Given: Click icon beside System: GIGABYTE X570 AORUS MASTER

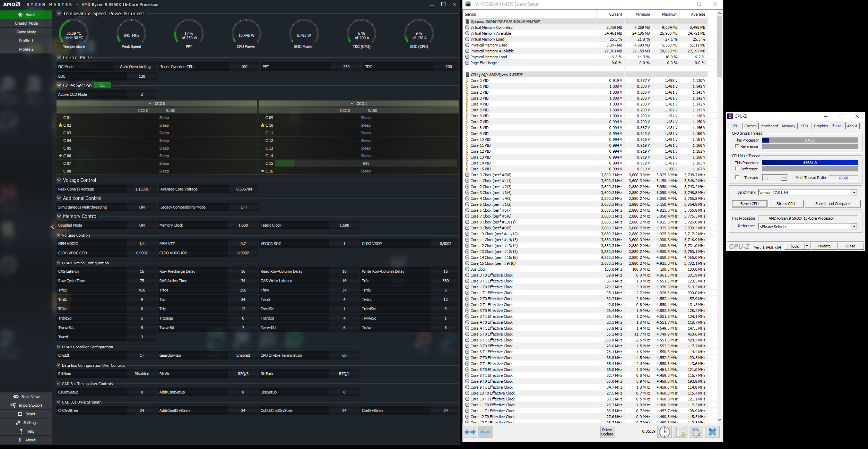Looking at the screenshot, I should [x=467, y=22].
